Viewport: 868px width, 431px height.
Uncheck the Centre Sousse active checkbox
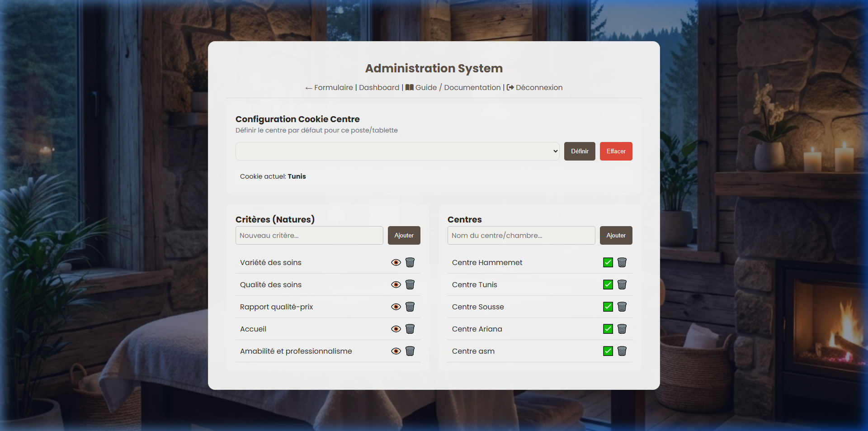click(608, 307)
